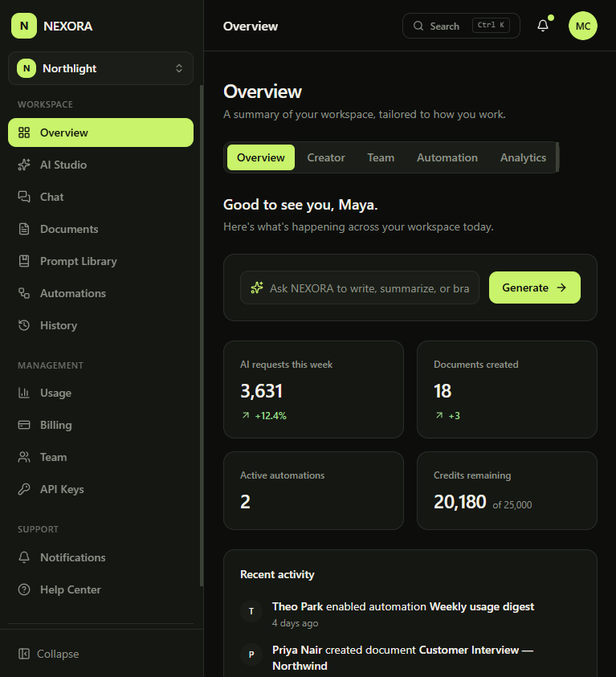Click the trend arrow beside +3
This screenshot has height=677, width=616.
point(439,415)
